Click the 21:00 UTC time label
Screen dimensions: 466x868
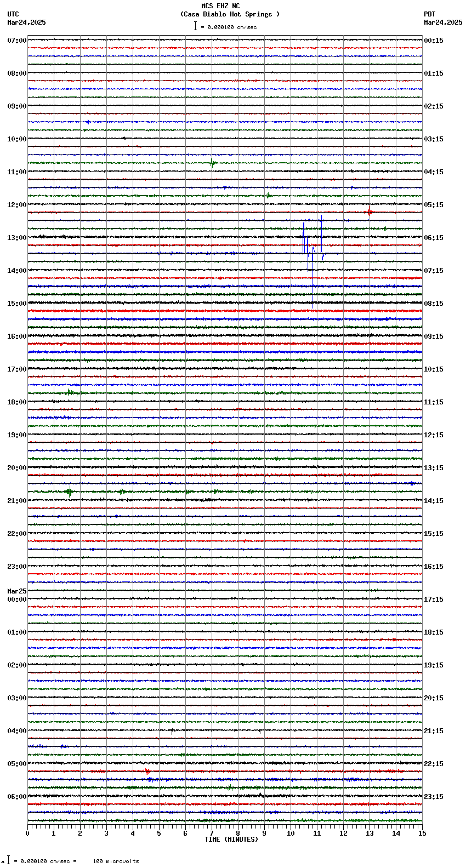(17, 501)
